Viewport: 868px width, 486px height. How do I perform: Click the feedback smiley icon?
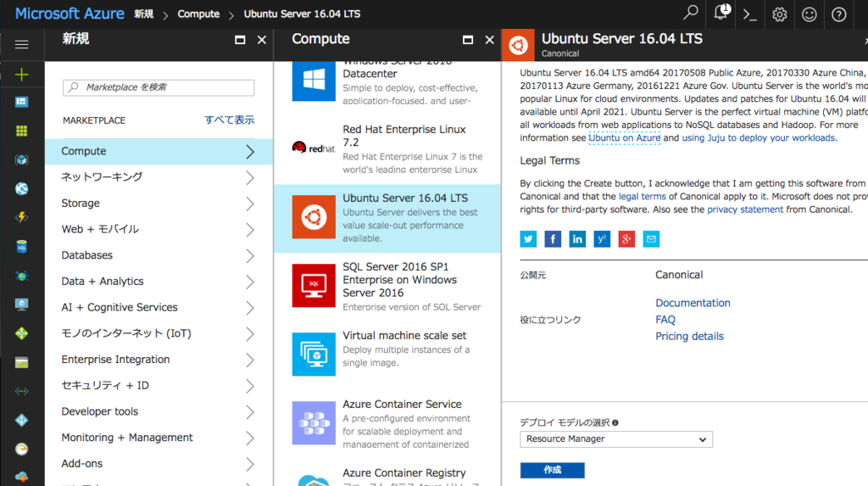[x=810, y=14]
